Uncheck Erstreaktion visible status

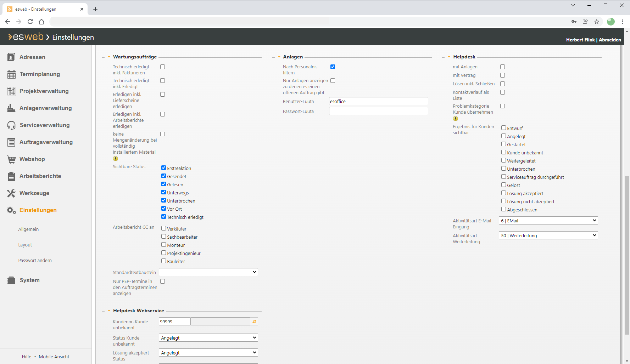pos(163,168)
